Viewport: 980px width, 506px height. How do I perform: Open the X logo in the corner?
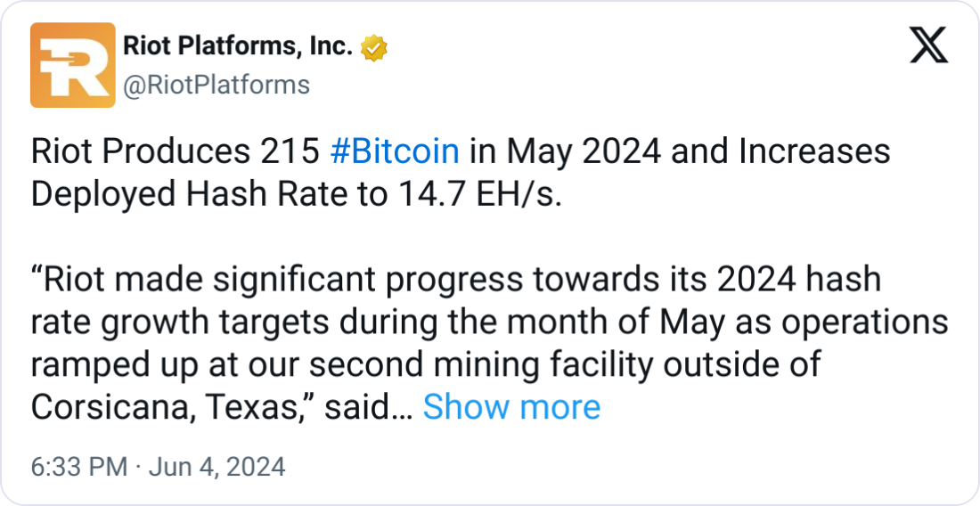tap(928, 45)
